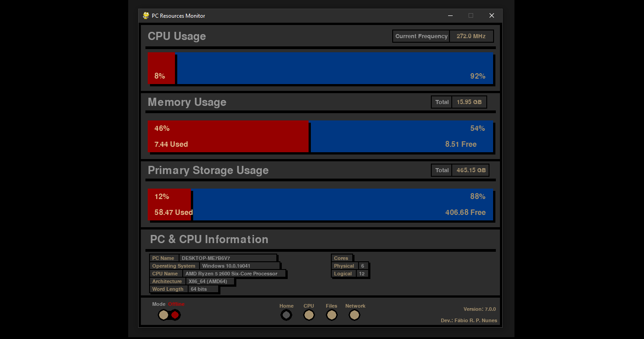644x339 pixels.
Task: Click the Current Frequency value box
Action: (471, 36)
